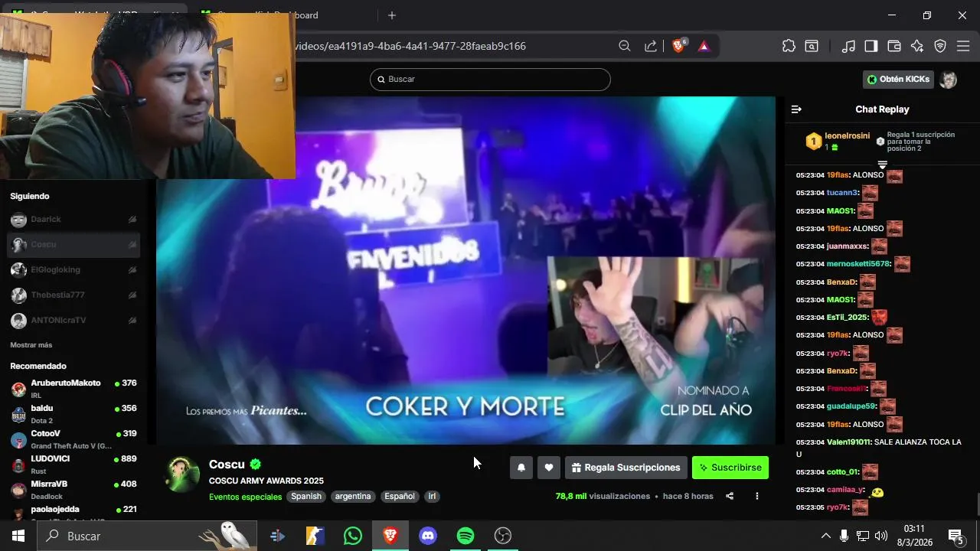Click the argentina tag
This screenshot has width=980, height=551.
(353, 497)
